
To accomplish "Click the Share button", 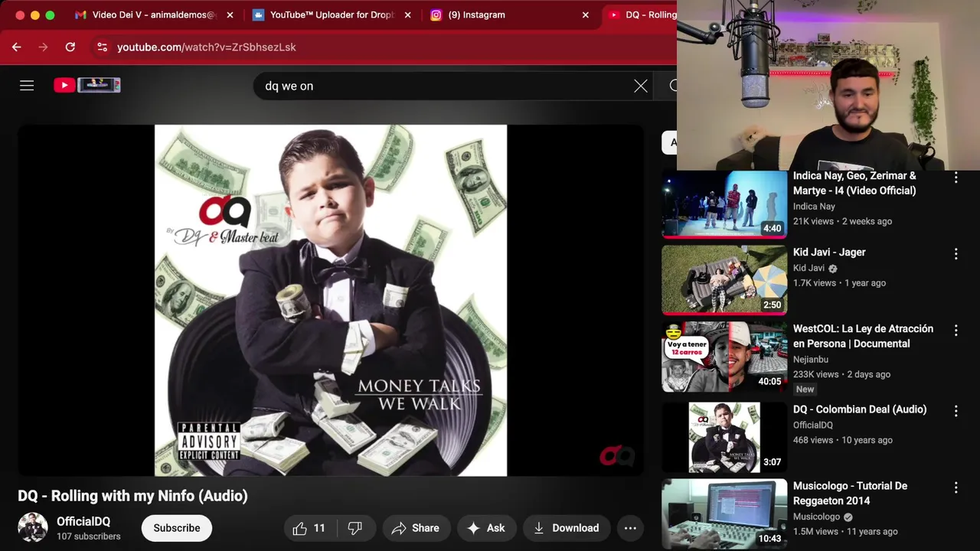I will [416, 528].
